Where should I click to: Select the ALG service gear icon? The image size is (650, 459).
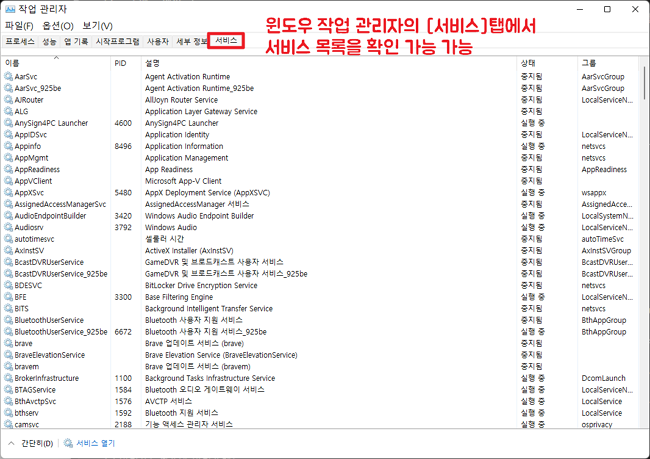[8, 111]
